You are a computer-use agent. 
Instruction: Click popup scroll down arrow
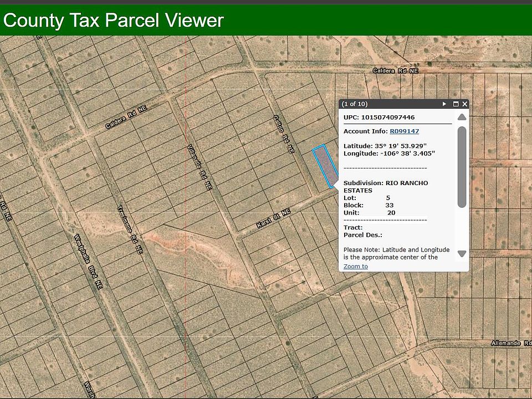click(x=462, y=253)
